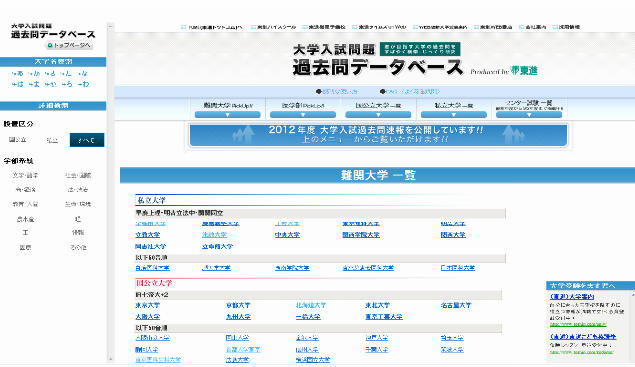
Task: Open 東京工業大学 link
Action: click(x=384, y=317)
